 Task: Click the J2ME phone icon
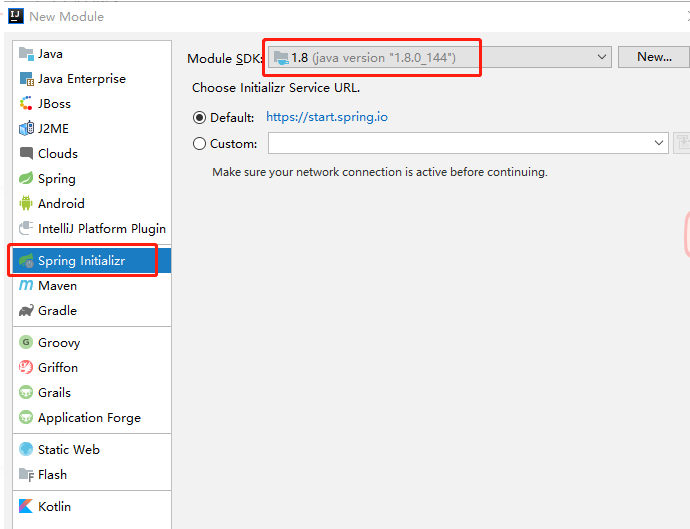pos(26,129)
